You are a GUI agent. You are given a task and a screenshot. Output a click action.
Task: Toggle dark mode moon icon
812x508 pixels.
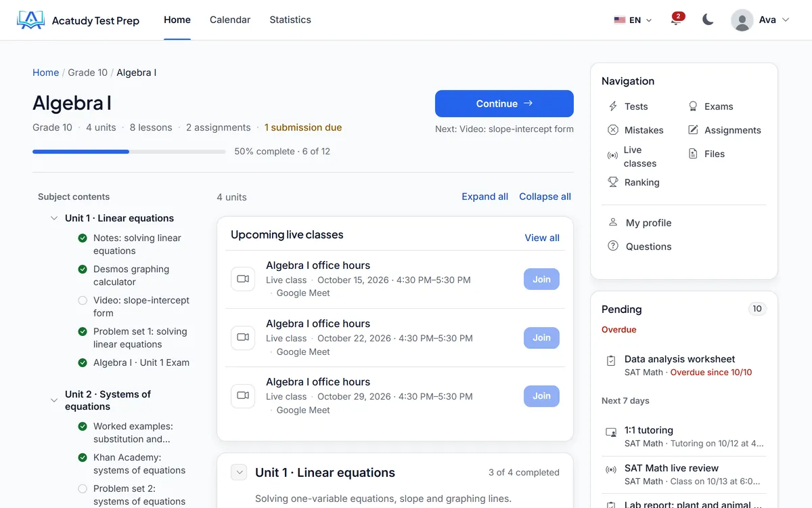point(708,20)
